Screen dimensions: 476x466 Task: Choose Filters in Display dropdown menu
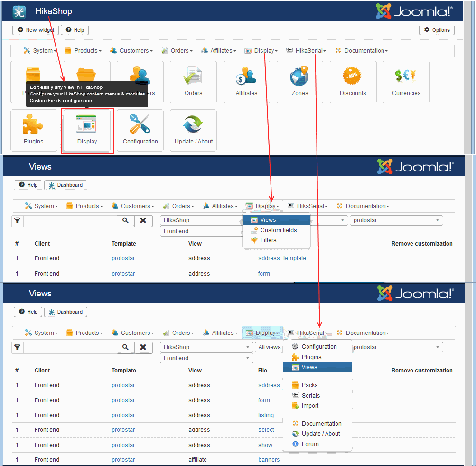[x=277, y=240]
